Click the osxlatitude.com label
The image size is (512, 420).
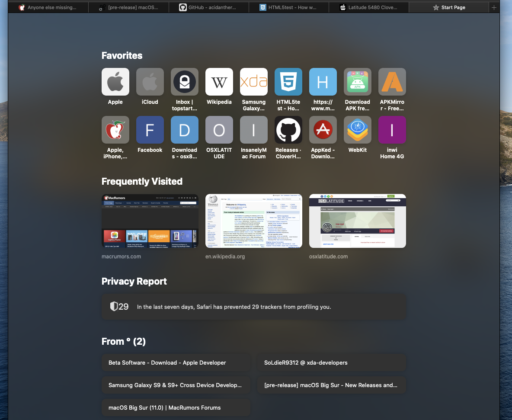[329, 256]
